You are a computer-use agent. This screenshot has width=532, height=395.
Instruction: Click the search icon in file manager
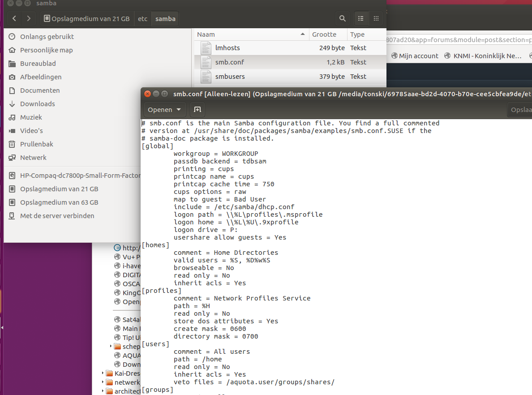(x=343, y=18)
